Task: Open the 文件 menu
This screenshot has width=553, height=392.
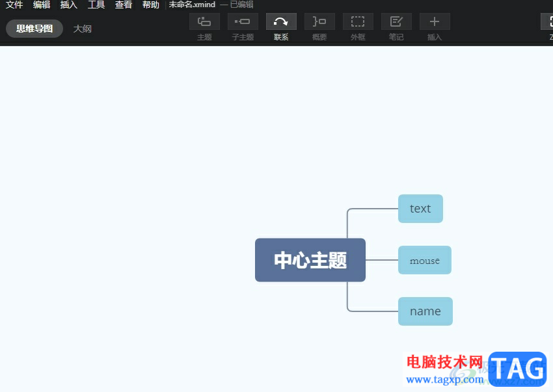Action: 14,5
